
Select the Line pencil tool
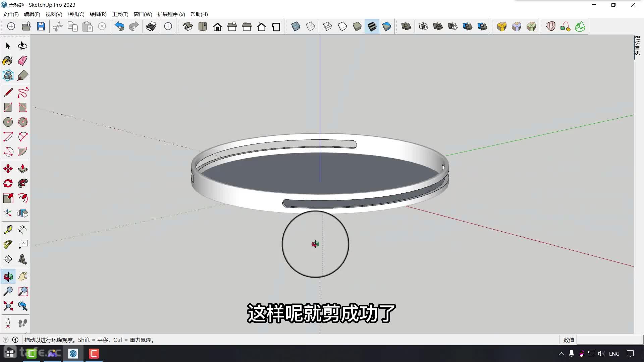[x=8, y=92]
